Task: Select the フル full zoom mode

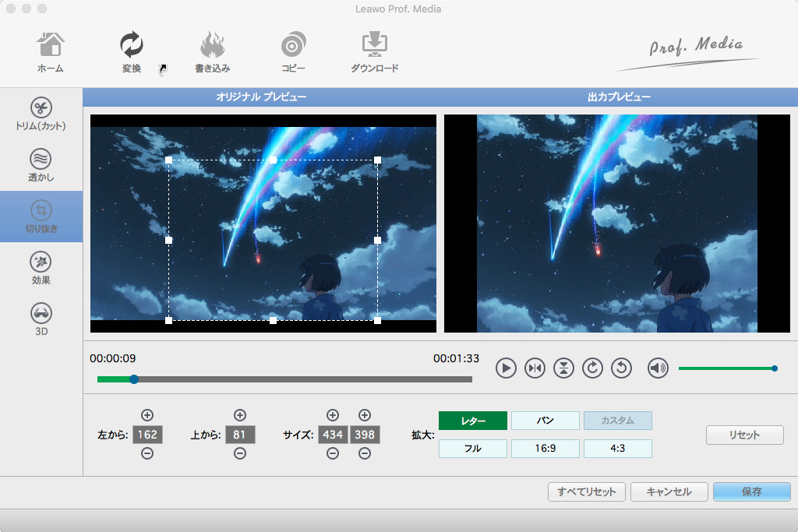Action: pyautogui.click(x=473, y=449)
